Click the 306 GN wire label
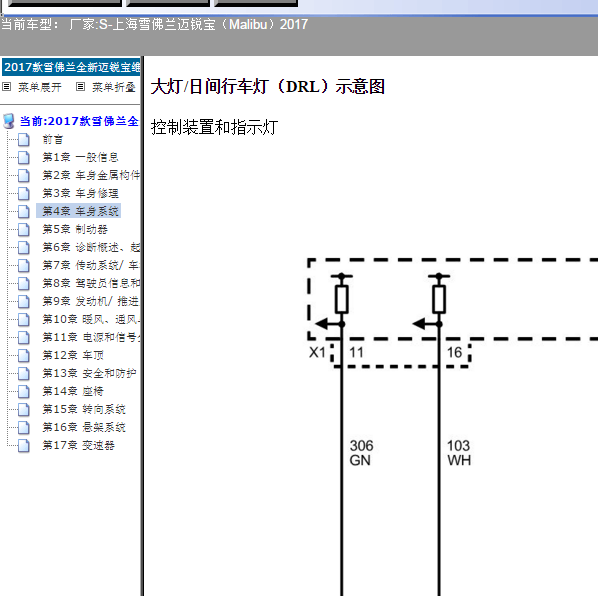Screen dimensions: 598x596 pos(361,453)
